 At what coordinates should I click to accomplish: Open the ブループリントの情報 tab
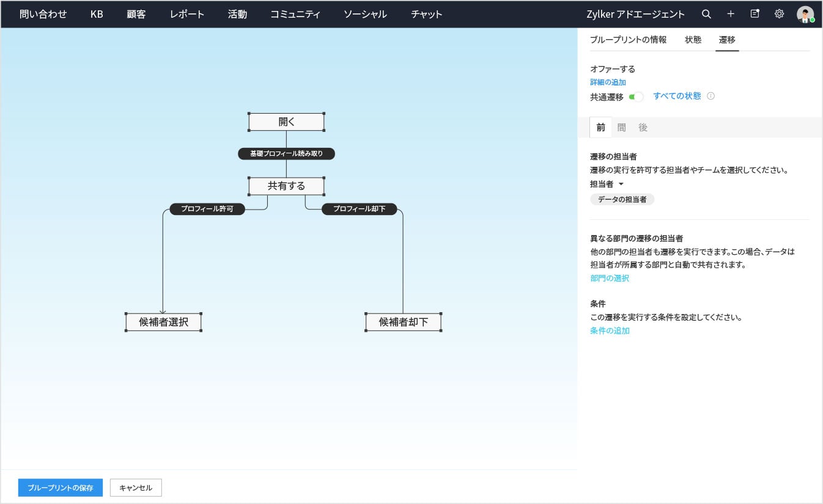628,40
